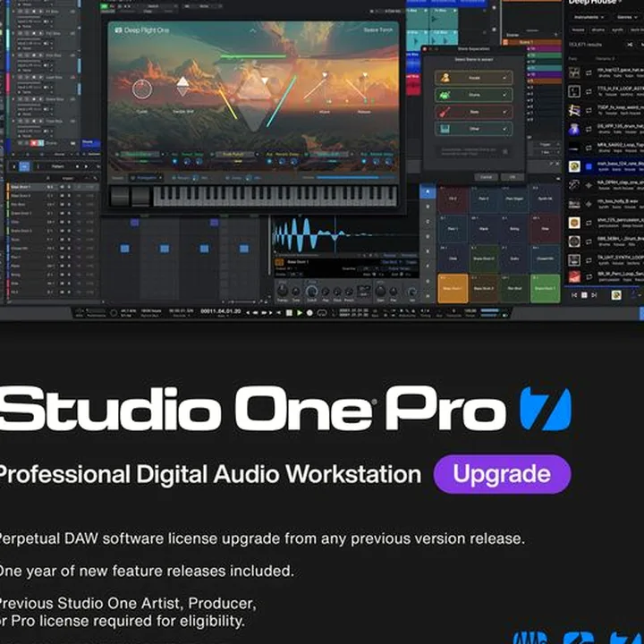Click the green drum kit stem icon

point(445,95)
